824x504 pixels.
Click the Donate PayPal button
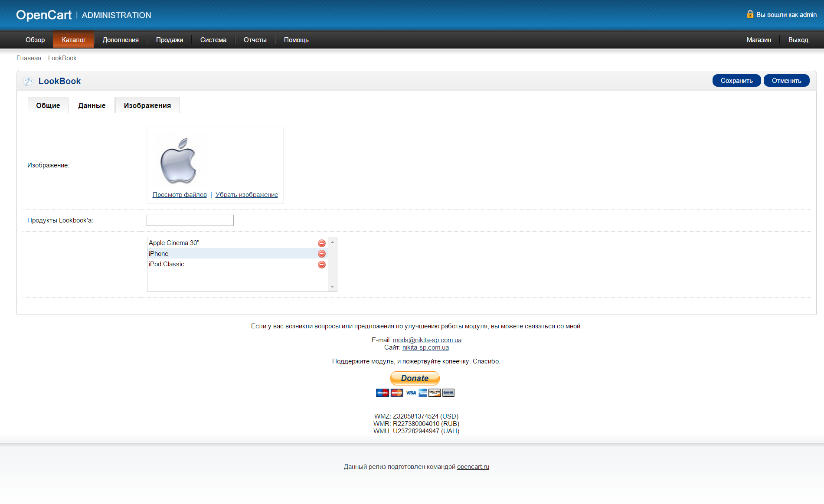coord(415,378)
